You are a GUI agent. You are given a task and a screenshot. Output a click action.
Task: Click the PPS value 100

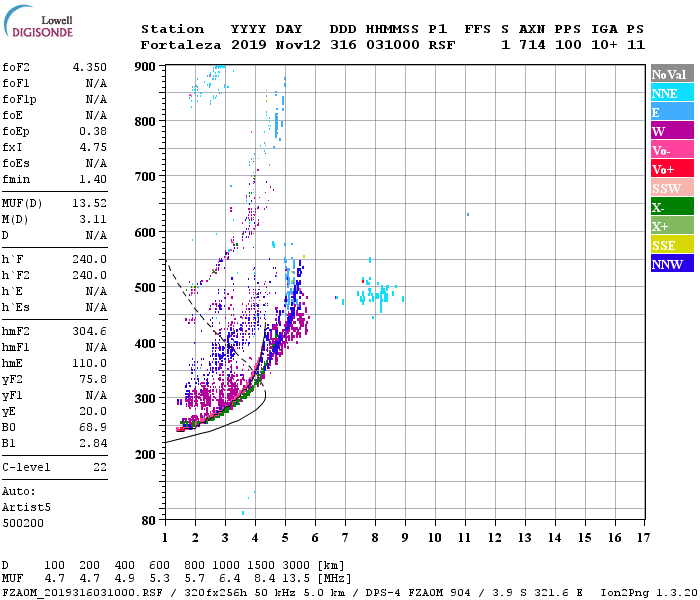[568, 45]
